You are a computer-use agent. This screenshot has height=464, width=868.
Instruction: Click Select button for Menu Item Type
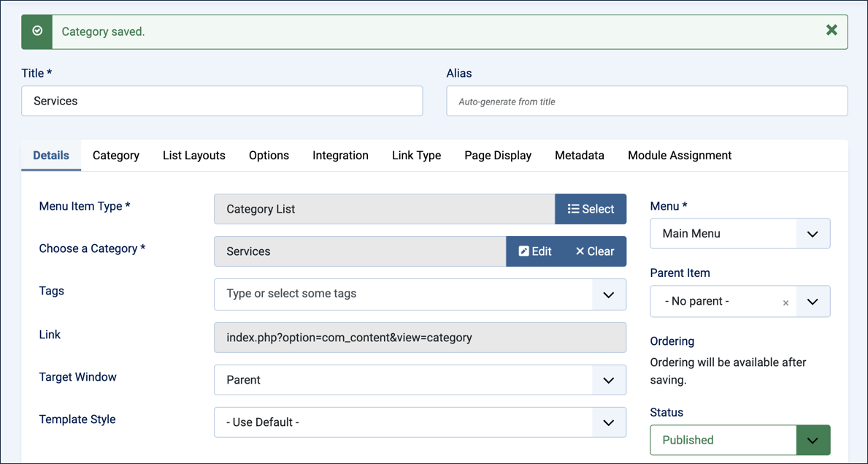(x=591, y=209)
